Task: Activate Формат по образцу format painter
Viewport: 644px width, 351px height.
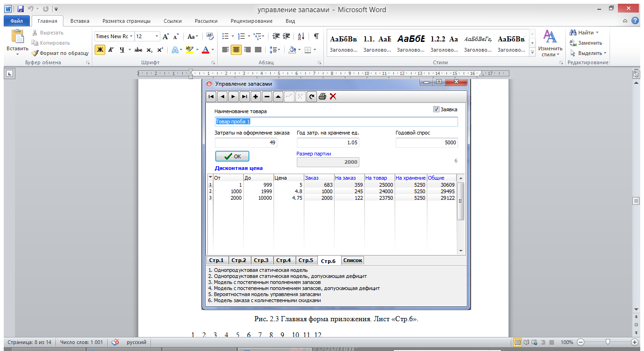Action: pyautogui.click(x=60, y=53)
